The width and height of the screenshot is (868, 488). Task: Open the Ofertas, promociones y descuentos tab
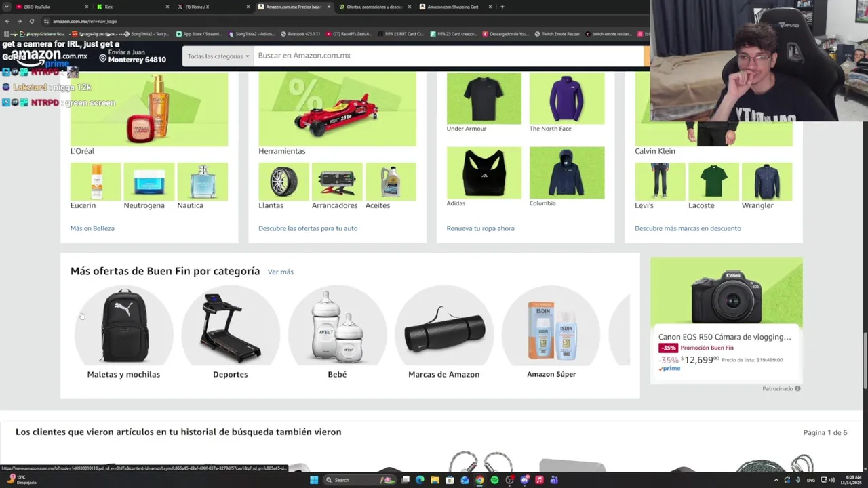pyautogui.click(x=374, y=7)
